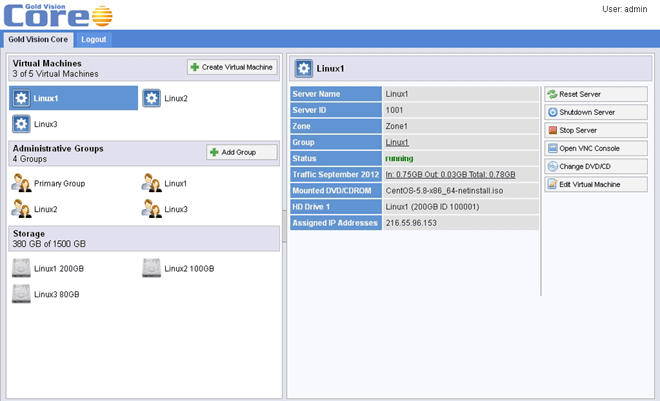Select the Gold Vision Core tab
This screenshot has width=660, height=401.
(37, 38)
